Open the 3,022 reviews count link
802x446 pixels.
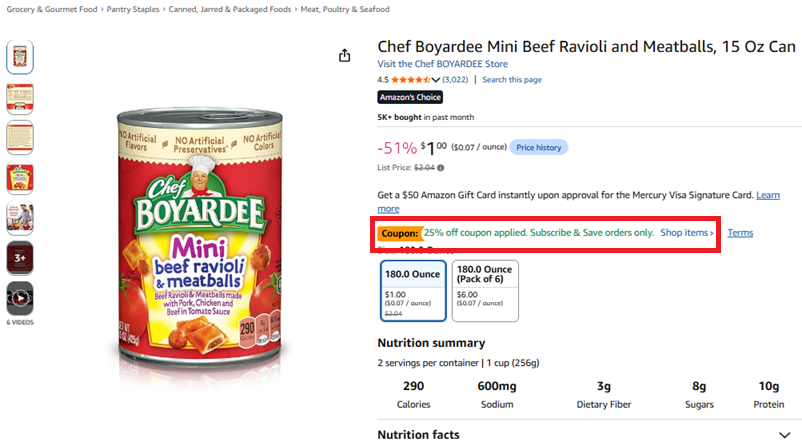pos(455,80)
